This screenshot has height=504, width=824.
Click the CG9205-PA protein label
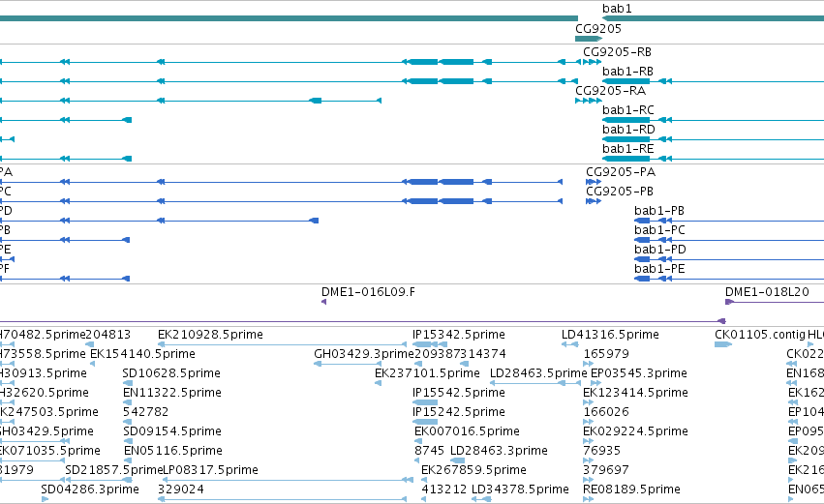click(x=621, y=172)
